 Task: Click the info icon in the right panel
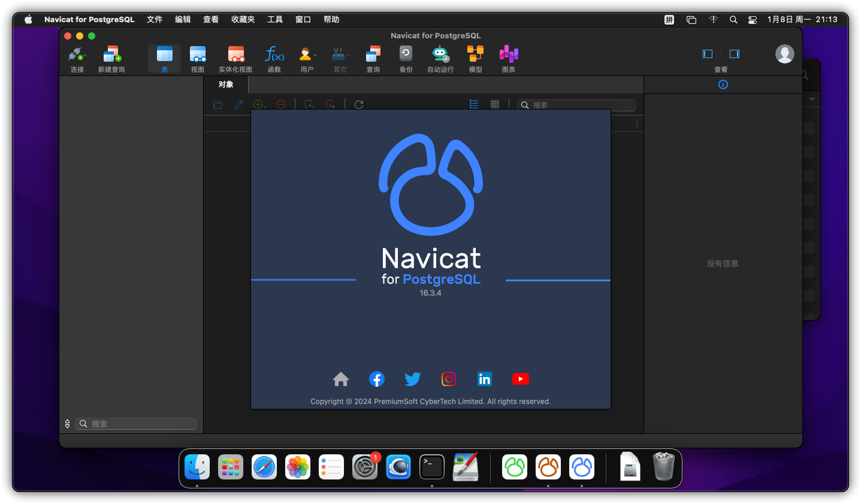click(x=723, y=84)
